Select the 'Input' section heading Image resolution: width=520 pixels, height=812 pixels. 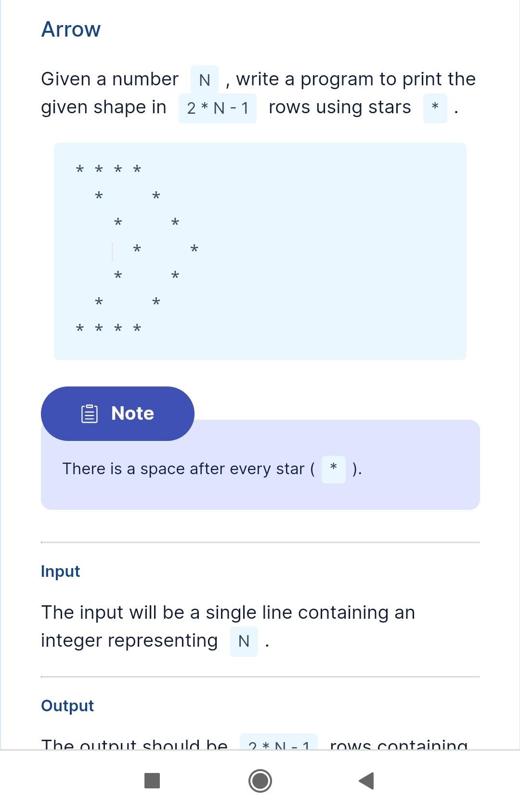[60, 571]
